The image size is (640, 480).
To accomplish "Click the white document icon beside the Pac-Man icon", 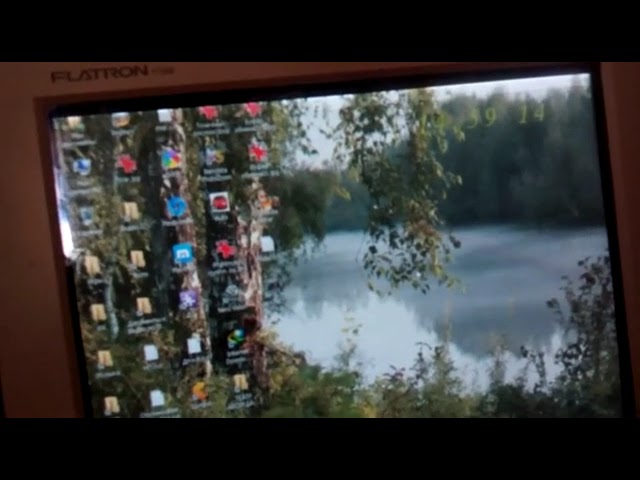I will tap(157, 399).
